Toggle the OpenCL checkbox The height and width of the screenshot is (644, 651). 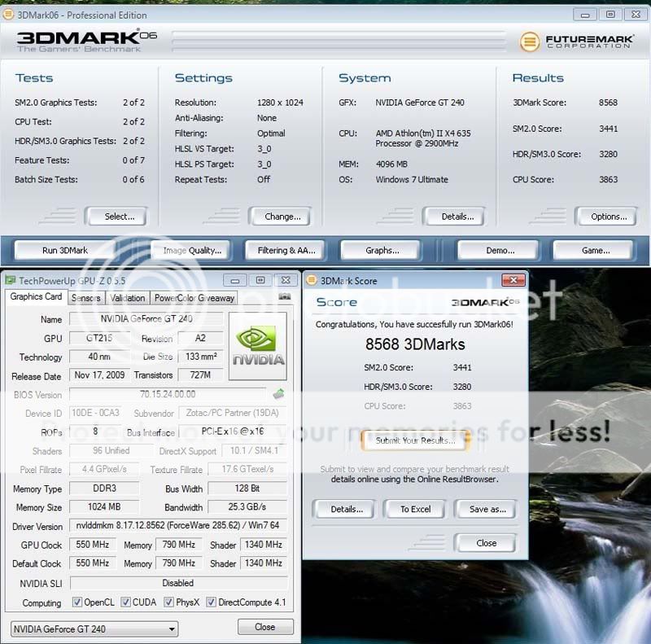77,602
